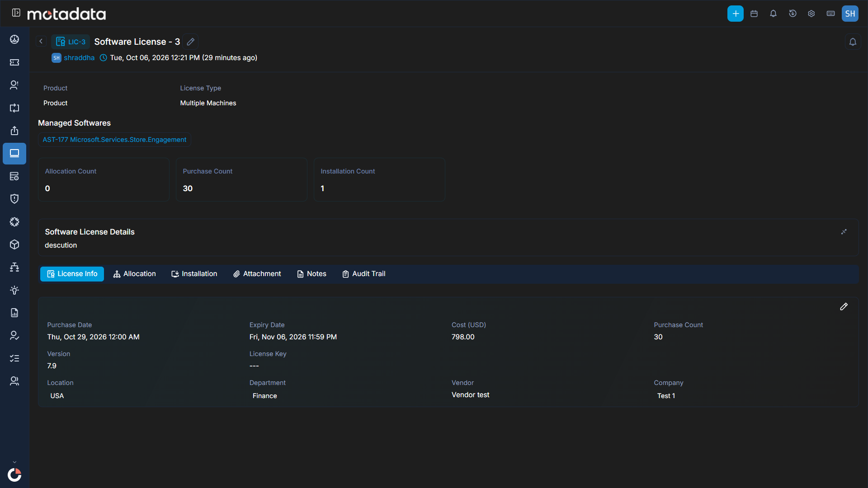This screenshot has width=868, height=488.
Task: Open the SH user profile avatar
Action: (x=850, y=14)
